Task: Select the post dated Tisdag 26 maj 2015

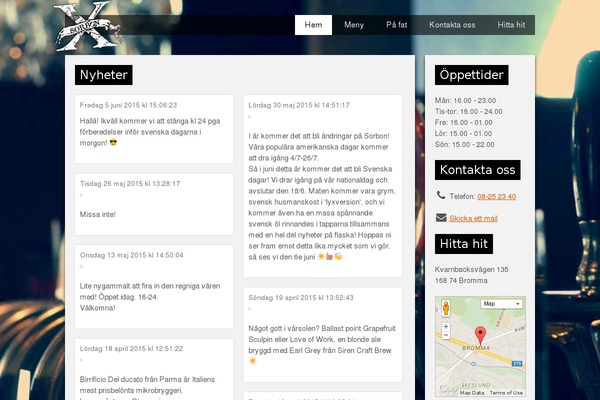Action: pyautogui.click(x=154, y=204)
